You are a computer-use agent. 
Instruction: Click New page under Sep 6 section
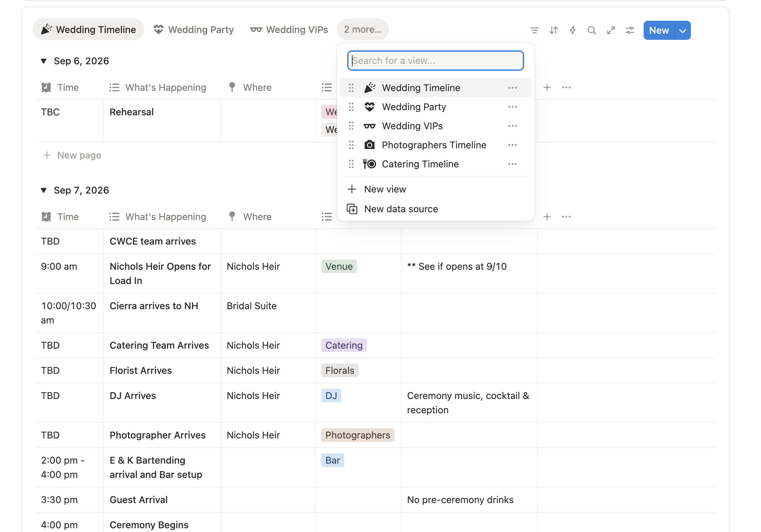point(72,155)
